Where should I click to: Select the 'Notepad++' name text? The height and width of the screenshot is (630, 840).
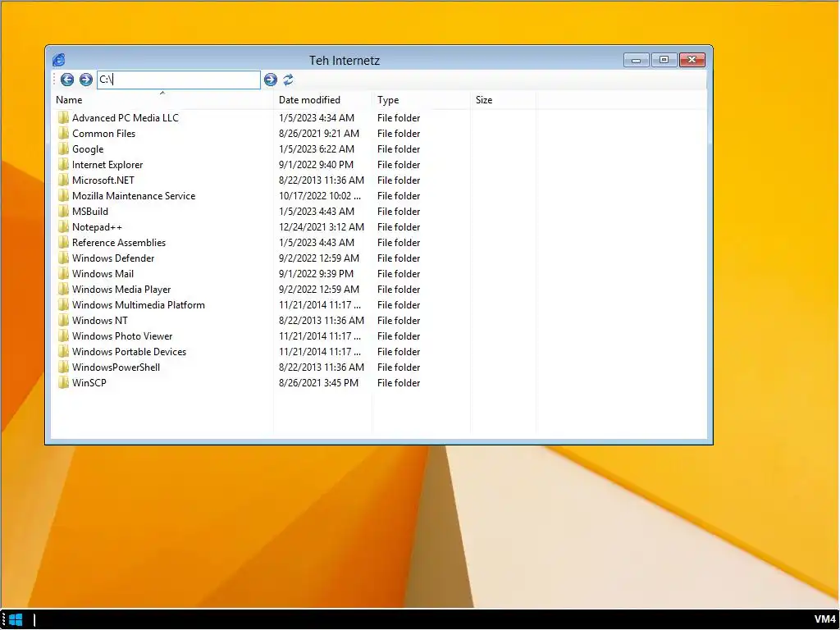(x=97, y=226)
